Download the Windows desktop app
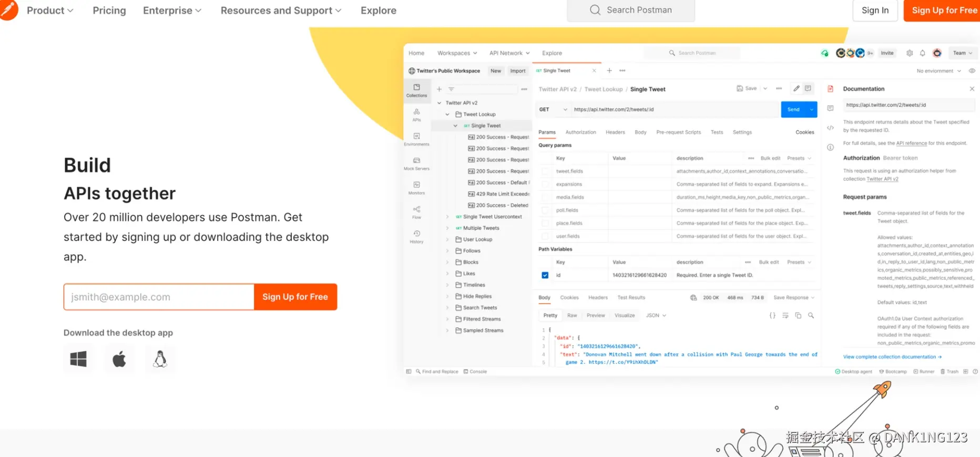 click(x=78, y=359)
